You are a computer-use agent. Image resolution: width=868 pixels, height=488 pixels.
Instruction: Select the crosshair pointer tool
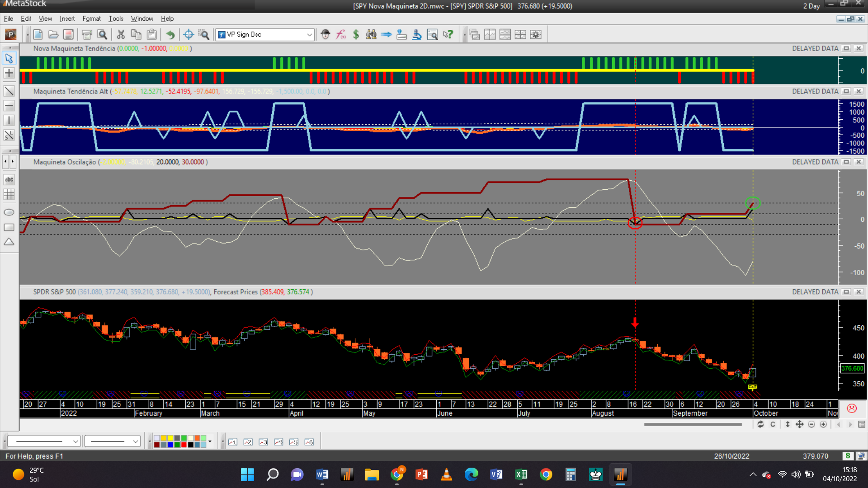tap(9, 73)
